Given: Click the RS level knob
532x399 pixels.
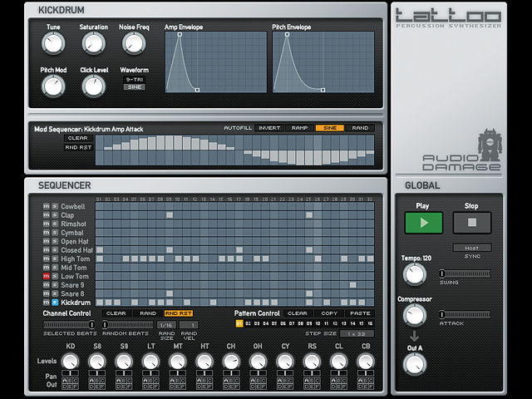Looking at the screenshot, I should [x=312, y=362].
